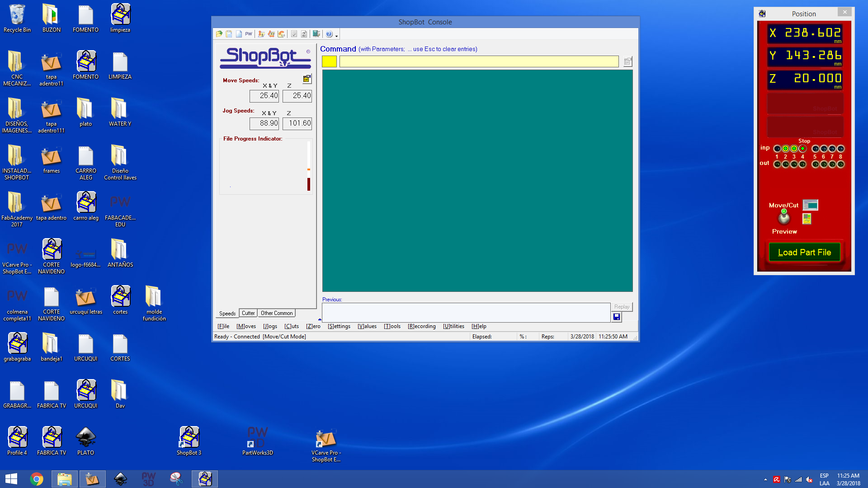
Task: Open the ShopBot 3 desktop shortcut
Action: tap(189, 441)
